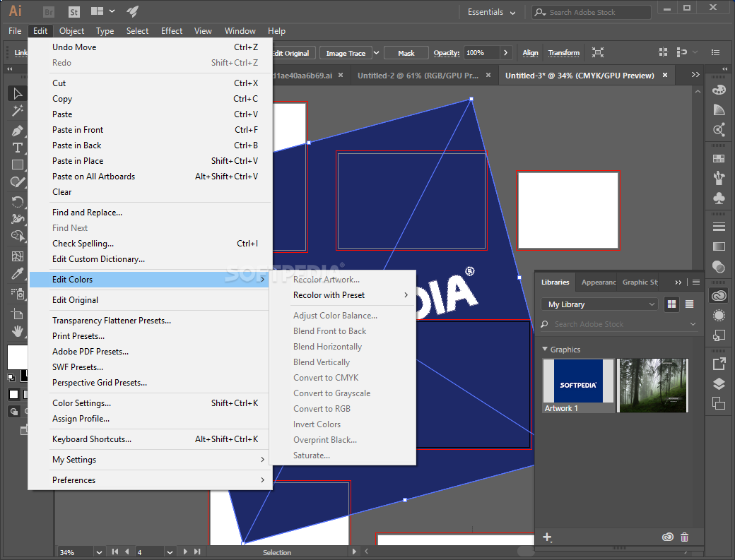Open the Symbols panel club icon

719,198
